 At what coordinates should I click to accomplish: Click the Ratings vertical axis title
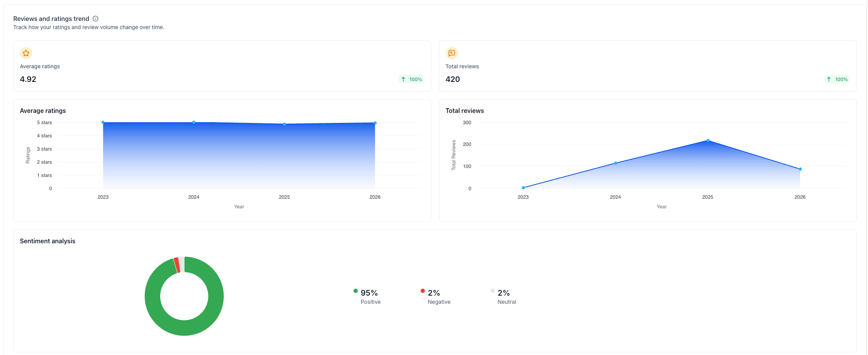28,155
